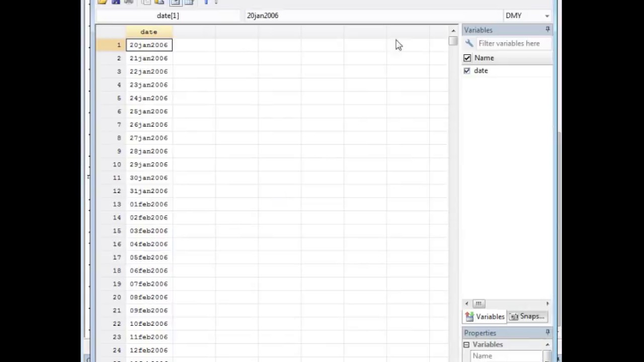
Task: Toggle the Name select-all checkbox
Action: [x=467, y=58]
